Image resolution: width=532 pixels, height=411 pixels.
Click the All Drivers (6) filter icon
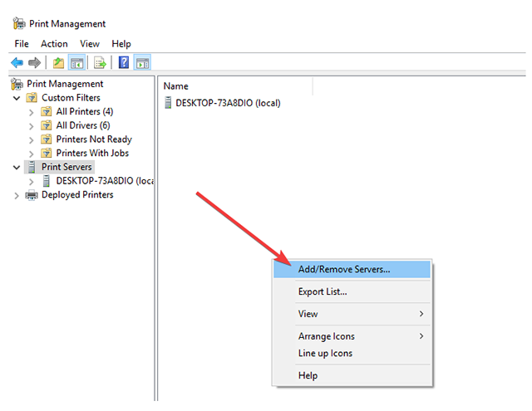[x=47, y=125]
